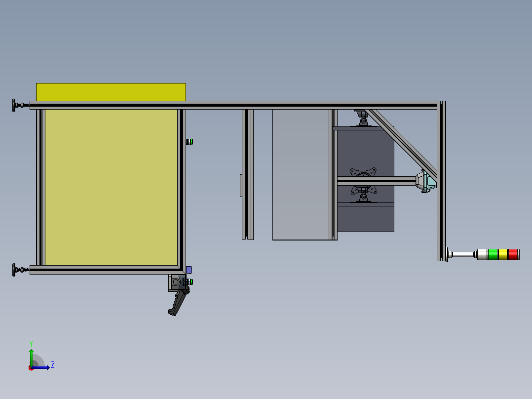This screenshot has width=532, height=399.
Task: Pick the light gray cabinet panel in center
Action: click(301, 174)
